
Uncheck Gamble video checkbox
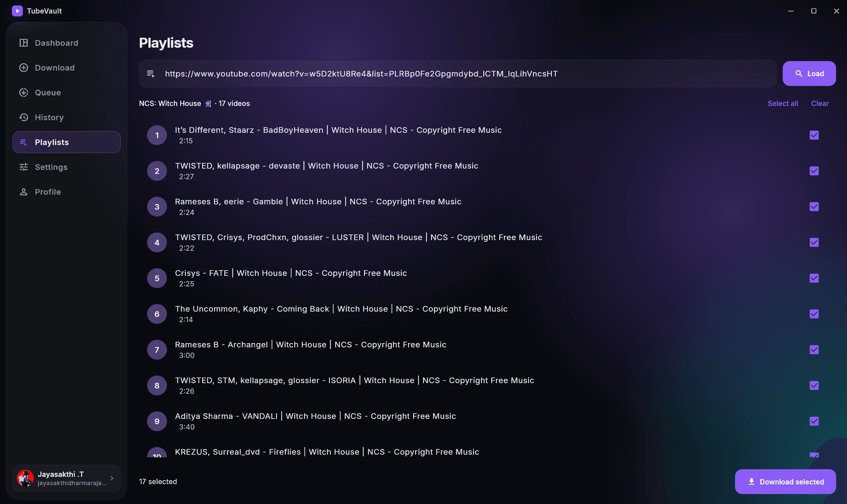click(x=814, y=207)
